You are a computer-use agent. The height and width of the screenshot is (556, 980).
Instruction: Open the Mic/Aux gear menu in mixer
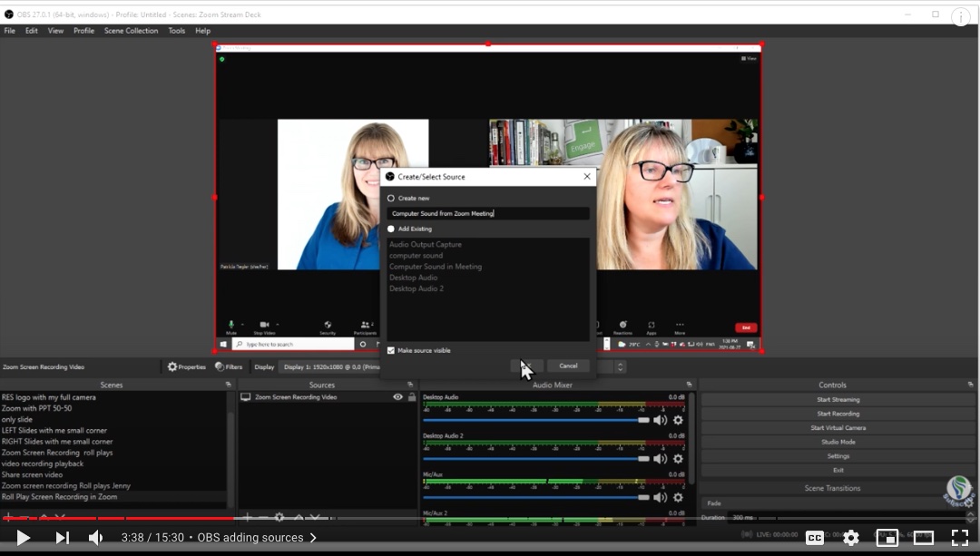(678, 497)
